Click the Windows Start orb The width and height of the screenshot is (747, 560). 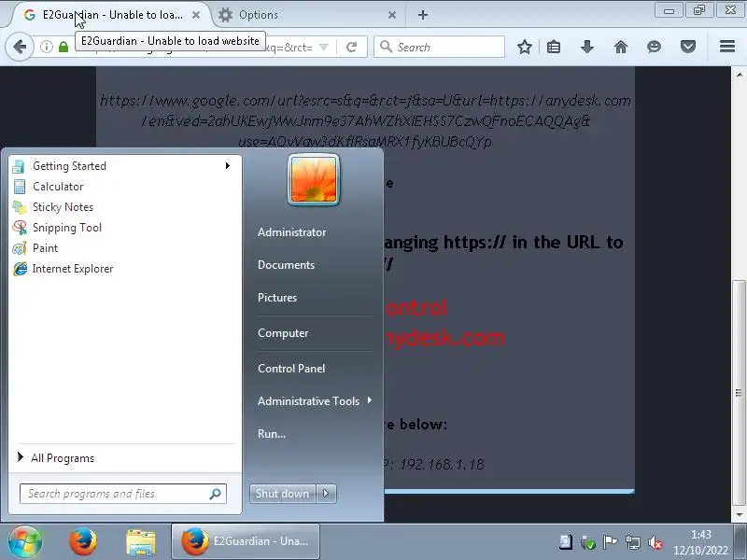coord(25,541)
